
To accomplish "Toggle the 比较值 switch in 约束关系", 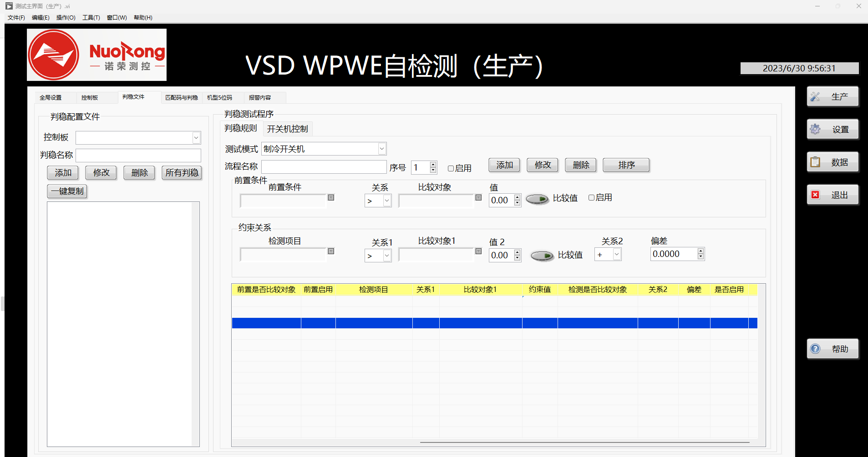I will [542, 255].
